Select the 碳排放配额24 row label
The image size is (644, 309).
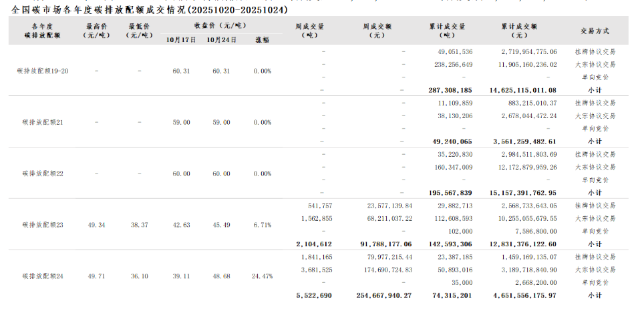coord(42,276)
